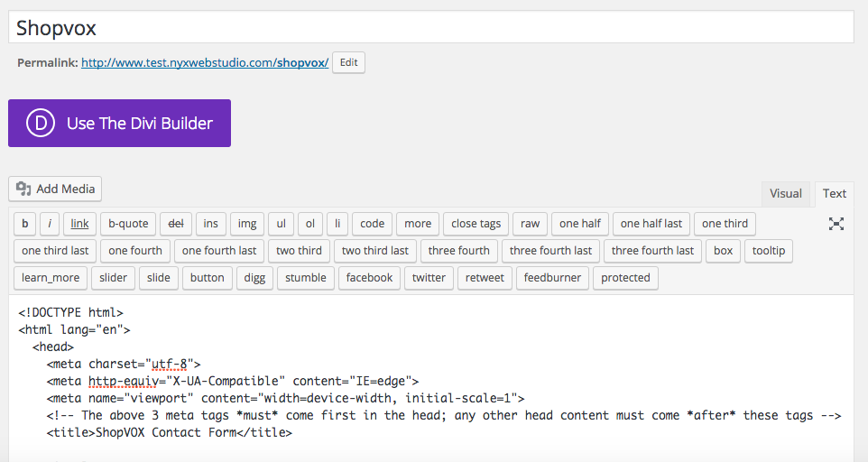This screenshot has width=868, height=462.
Task: Click the li list item quicktag
Action: pyautogui.click(x=337, y=224)
